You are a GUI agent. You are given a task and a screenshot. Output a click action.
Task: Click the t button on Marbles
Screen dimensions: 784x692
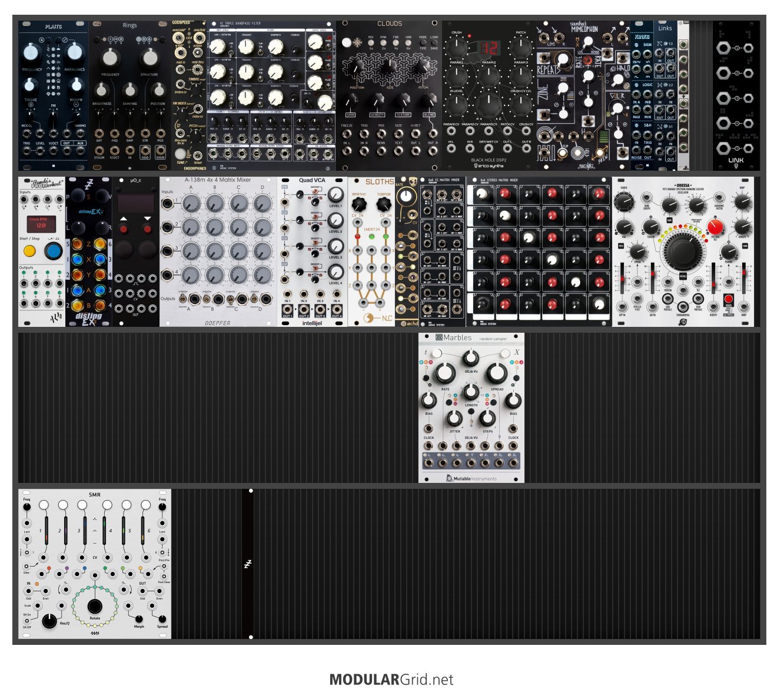tap(436, 353)
